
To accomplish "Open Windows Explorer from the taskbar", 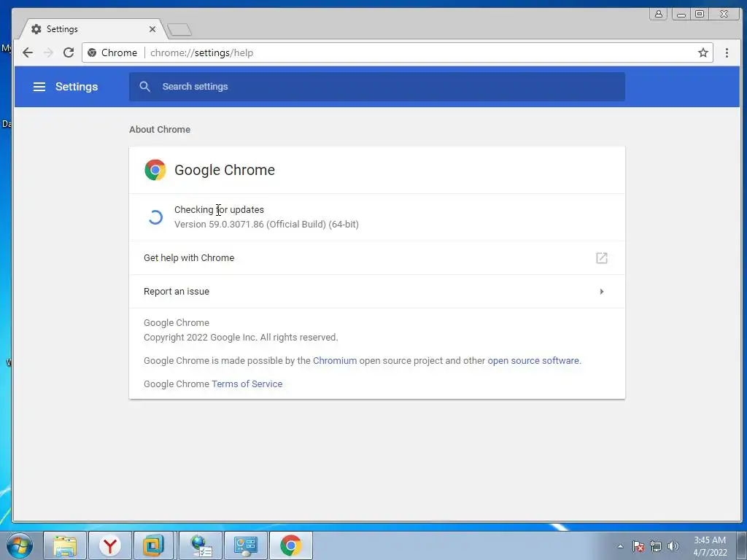I will point(65,545).
